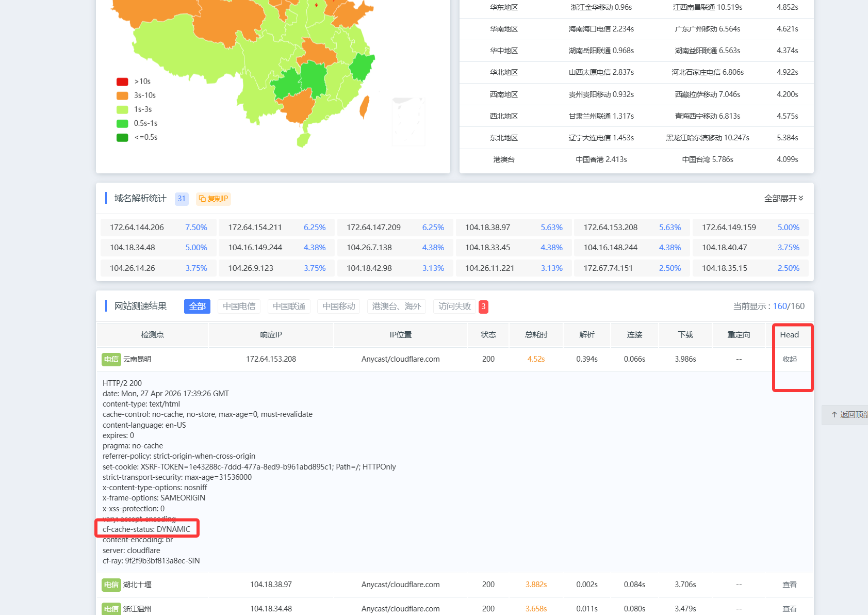The width and height of the screenshot is (868, 615).
Task: Select the 全部 filter tab
Action: [x=197, y=306]
